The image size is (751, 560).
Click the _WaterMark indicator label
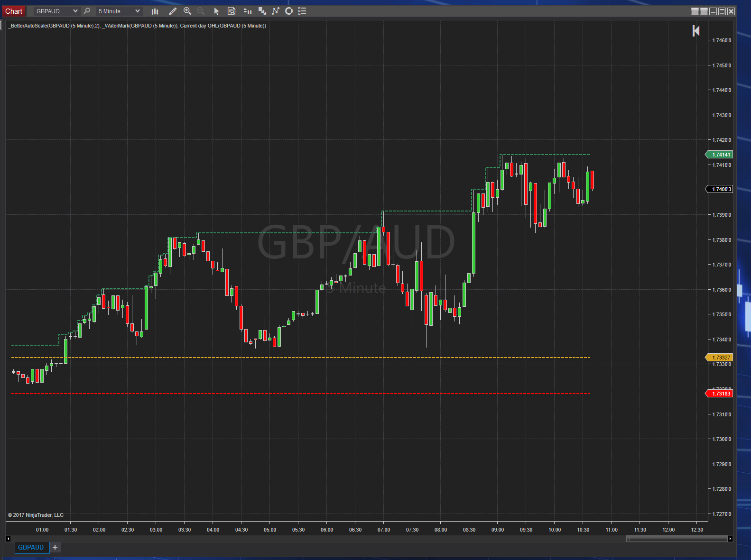(x=140, y=26)
